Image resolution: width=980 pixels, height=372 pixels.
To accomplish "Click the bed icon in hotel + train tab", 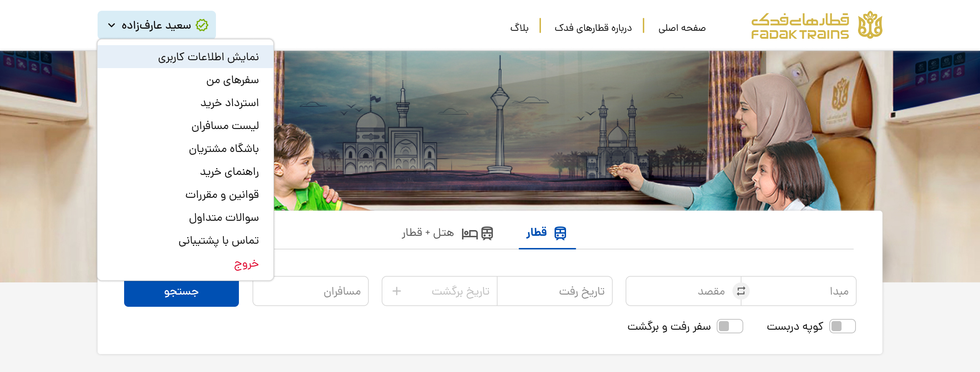I will tap(470, 233).
